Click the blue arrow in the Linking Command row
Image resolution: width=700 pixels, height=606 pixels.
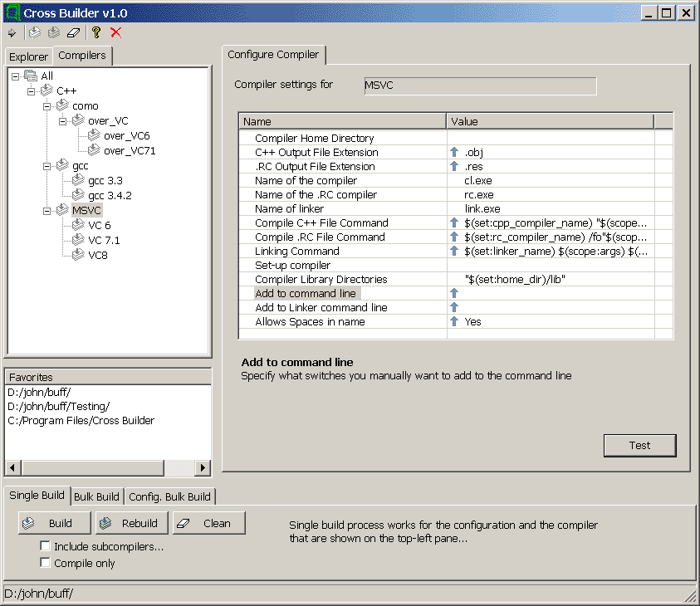click(454, 251)
